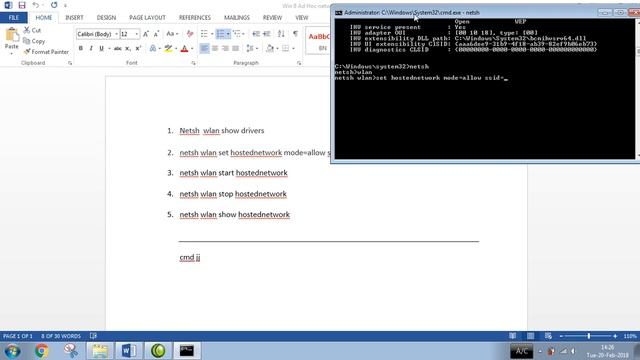Screen dimensions: 640x360
Task: Click PAGE 1 OF 1 status indicator
Action: click(18, 336)
